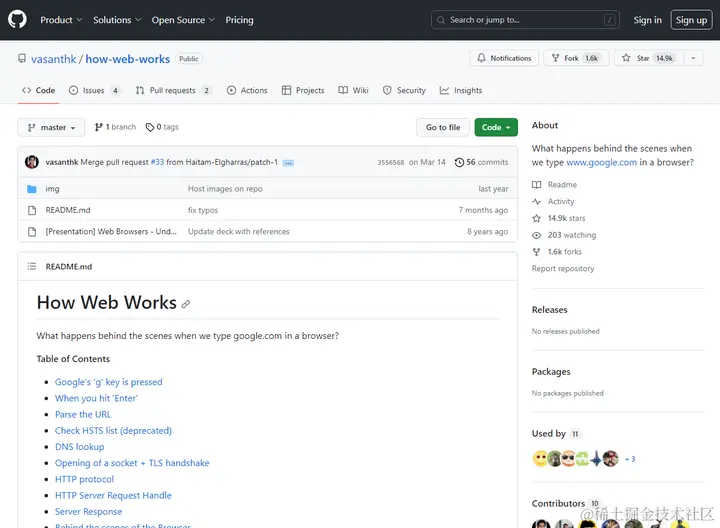Go to the Actions tab
Viewport: 720px width, 528px height.
tap(247, 90)
